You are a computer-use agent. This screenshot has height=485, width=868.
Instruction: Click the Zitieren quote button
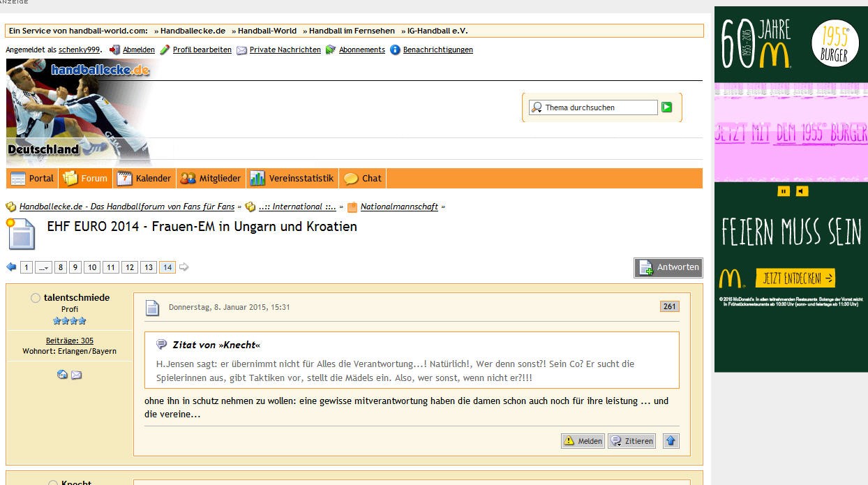(631, 441)
